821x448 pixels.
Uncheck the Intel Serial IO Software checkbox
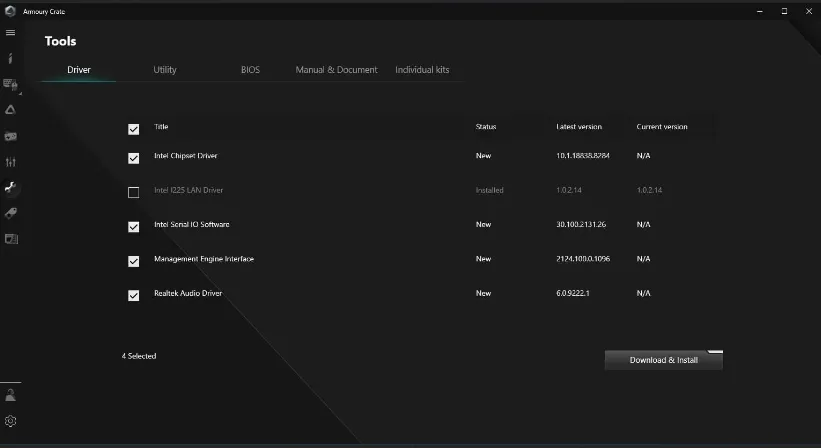pos(134,227)
